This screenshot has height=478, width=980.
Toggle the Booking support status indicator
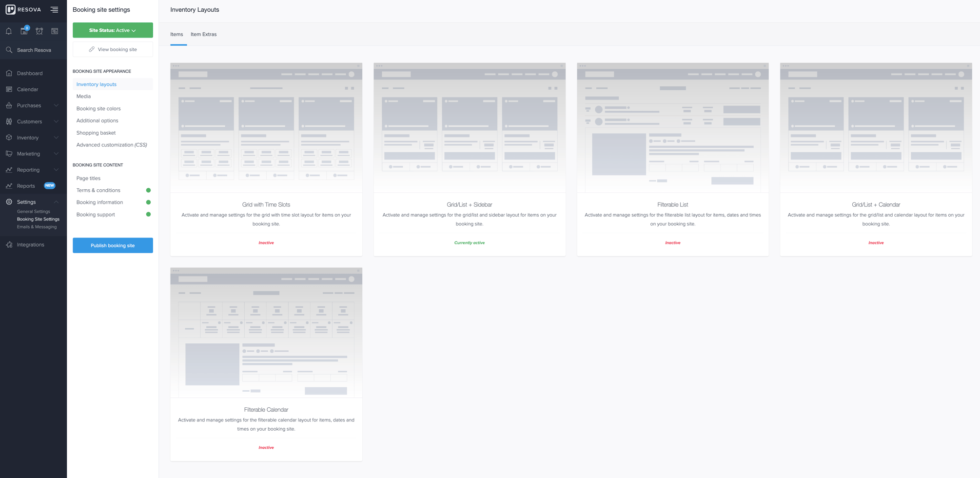pyautogui.click(x=149, y=214)
